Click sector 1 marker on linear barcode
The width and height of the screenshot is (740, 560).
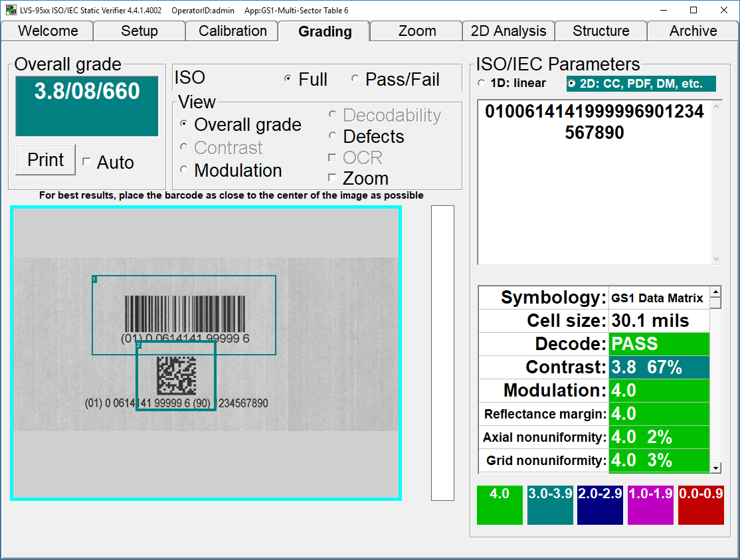point(94,279)
